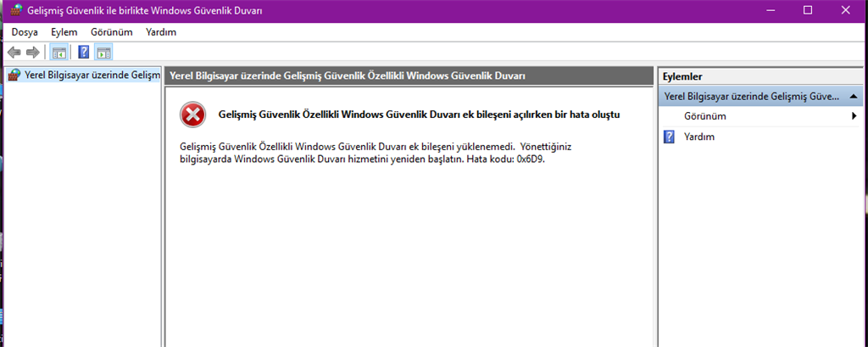Click the firewall icon beside Yerel Bilgisayar node

15,75
